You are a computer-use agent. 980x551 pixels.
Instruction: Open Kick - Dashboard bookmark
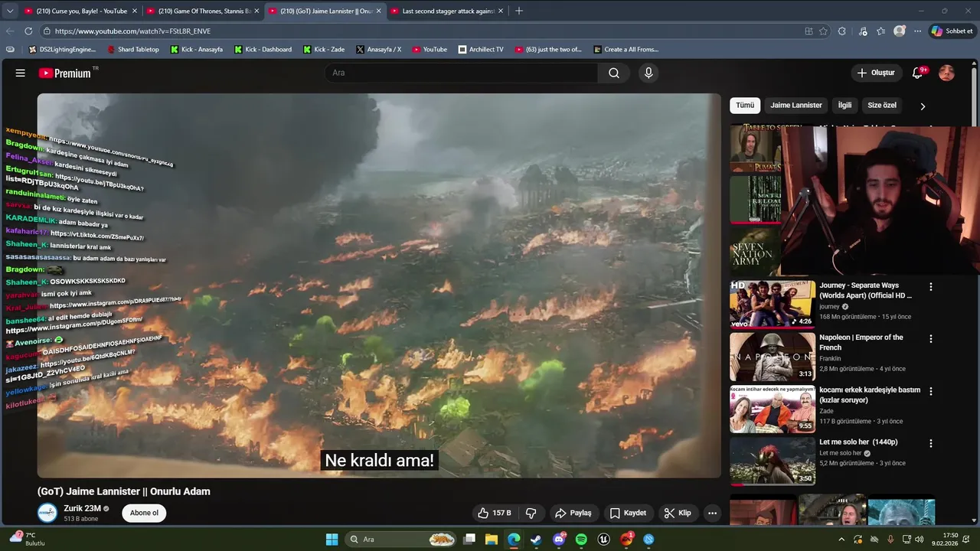pyautogui.click(x=263, y=49)
